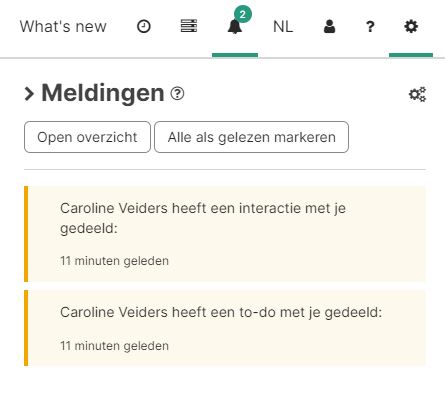Open the shared interactie notification

(225, 234)
